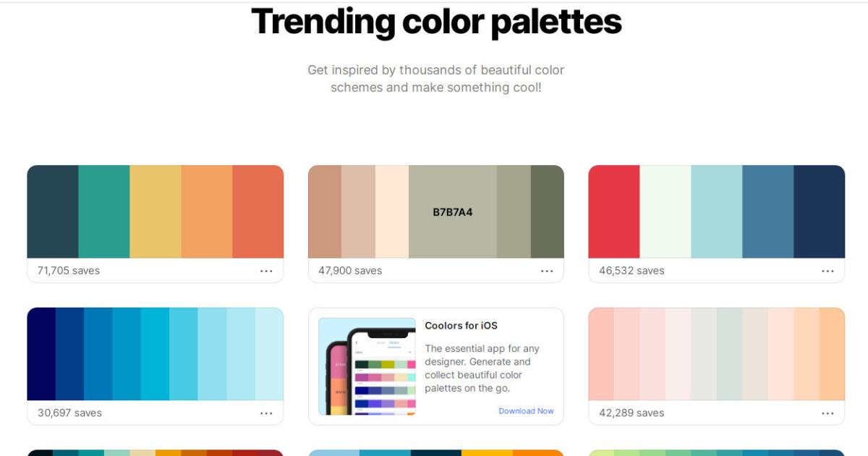Click the 42,289 saves label
This screenshot has width=868, height=456.
pyautogui.click(x=631, y=413)
